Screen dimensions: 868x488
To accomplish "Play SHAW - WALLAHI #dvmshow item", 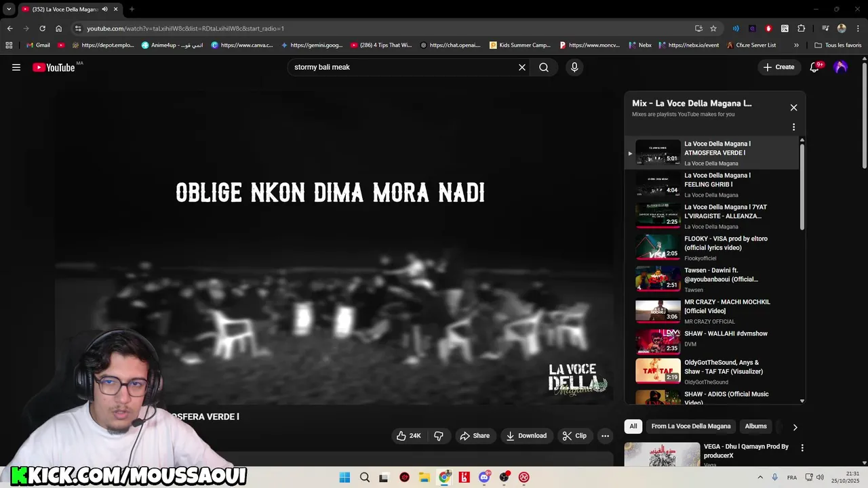I will click(712, 343).
